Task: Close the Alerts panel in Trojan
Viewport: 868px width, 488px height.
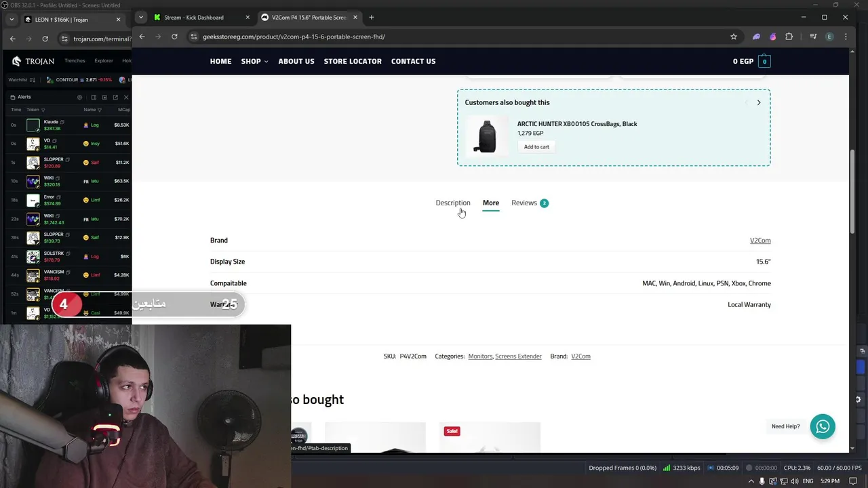Action: pyautogui.click(x=126, y=97)
